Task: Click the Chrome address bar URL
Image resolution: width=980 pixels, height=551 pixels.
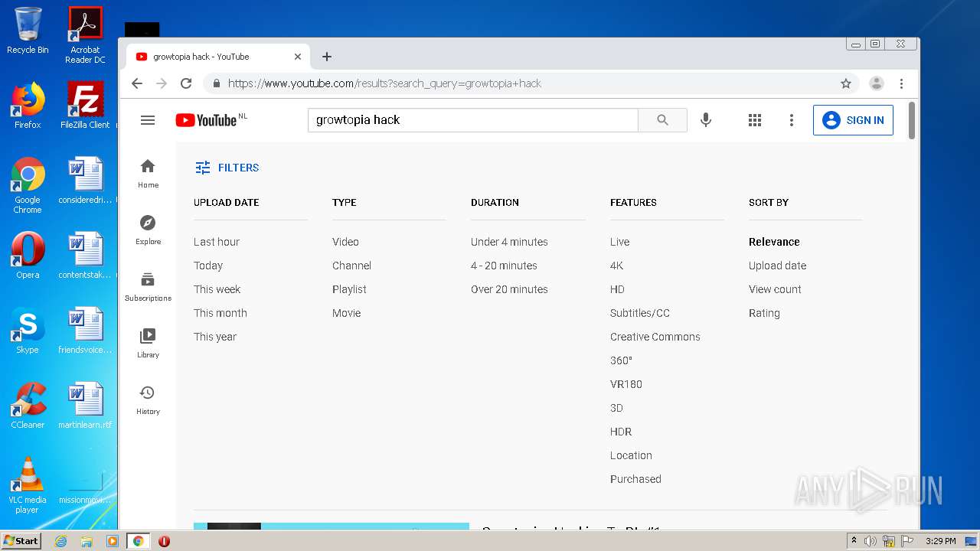Action: point(384,83)
